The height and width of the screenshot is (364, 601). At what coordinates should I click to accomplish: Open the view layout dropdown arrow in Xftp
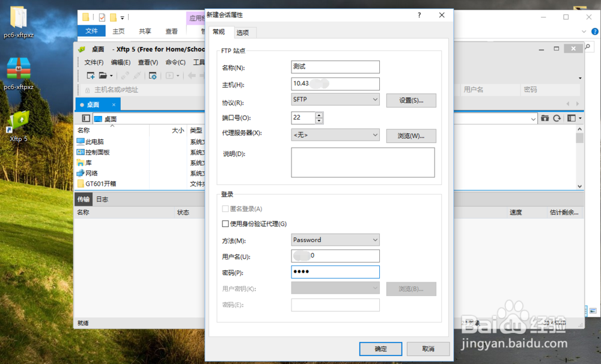tap(580, 118)
